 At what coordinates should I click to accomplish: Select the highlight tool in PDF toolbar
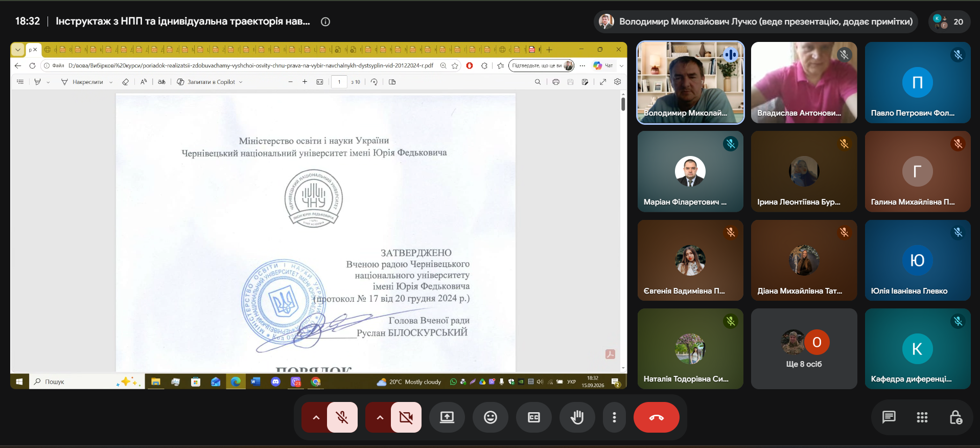click(37, 82)
